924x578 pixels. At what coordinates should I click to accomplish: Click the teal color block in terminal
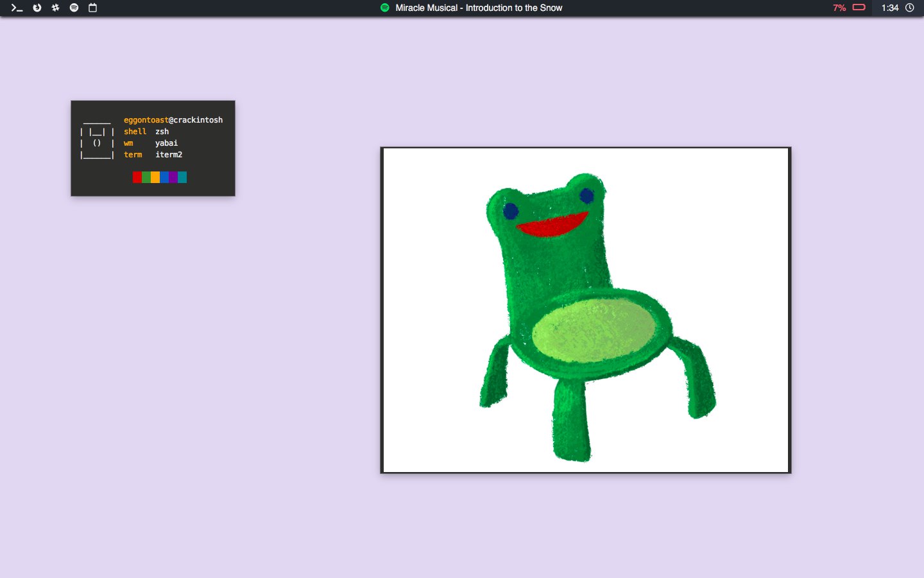(x=182, y=177)
